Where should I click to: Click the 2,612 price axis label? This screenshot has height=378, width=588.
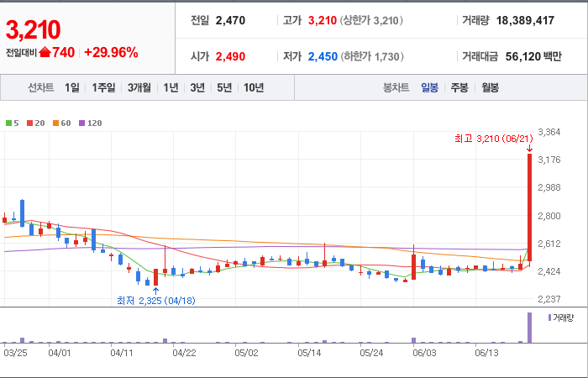click(549, 244)
